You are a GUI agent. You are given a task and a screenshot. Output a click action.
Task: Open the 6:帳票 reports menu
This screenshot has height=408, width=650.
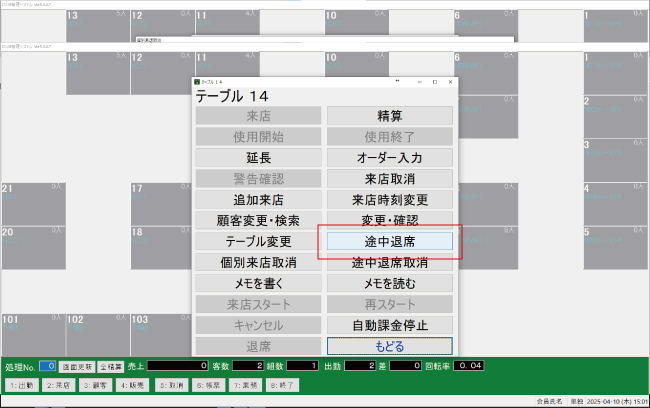coord(209,384)
